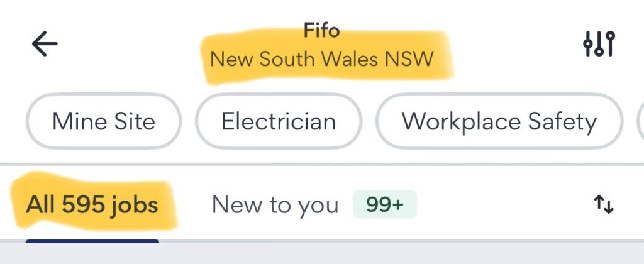Open the filter sliders icon
644x264 pixels.
[x=599, y=43]
